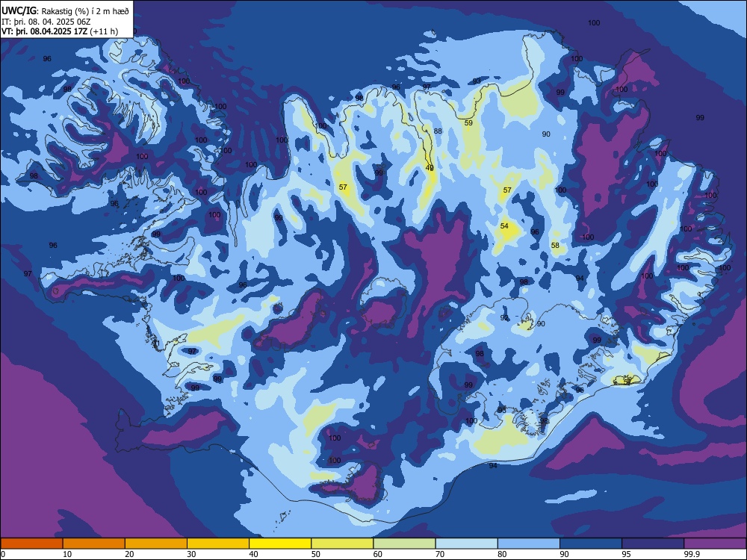747x560 pixels.
Task: Click the 60–70% pale green legend swatch
Action: (404, 544)
